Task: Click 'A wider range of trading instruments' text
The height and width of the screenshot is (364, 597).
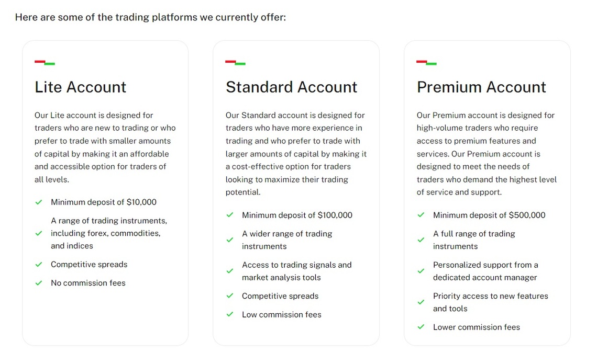Action: 287,240
